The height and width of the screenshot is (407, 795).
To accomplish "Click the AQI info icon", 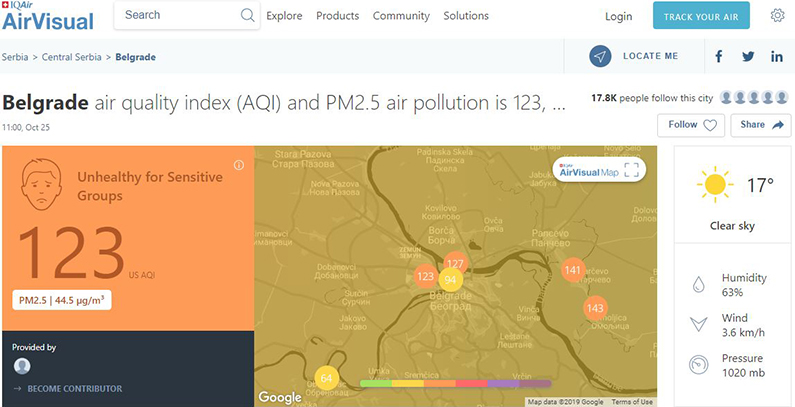I will click(x=239, y=165).
